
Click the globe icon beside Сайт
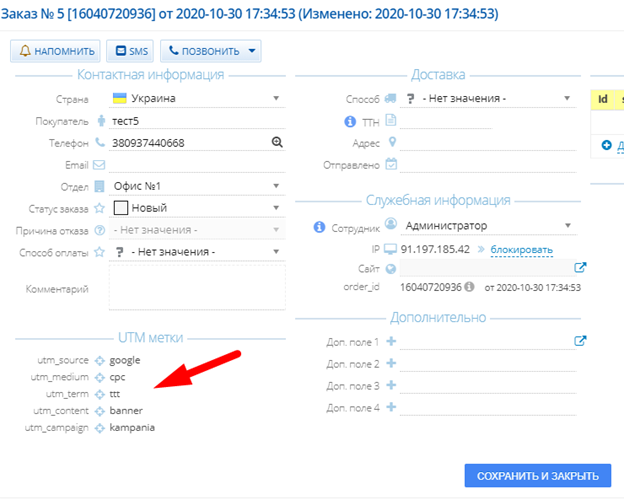pyautogui.click(x=391, y=269)
